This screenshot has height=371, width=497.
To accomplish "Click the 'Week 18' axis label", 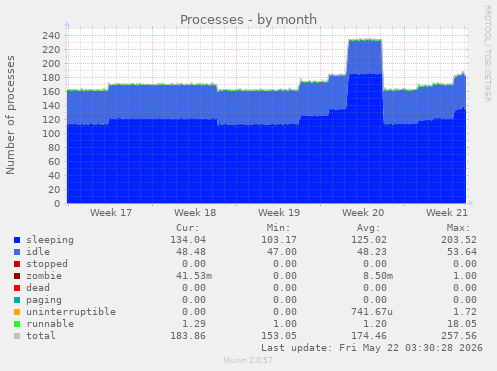I will click(x=195, y=213).
